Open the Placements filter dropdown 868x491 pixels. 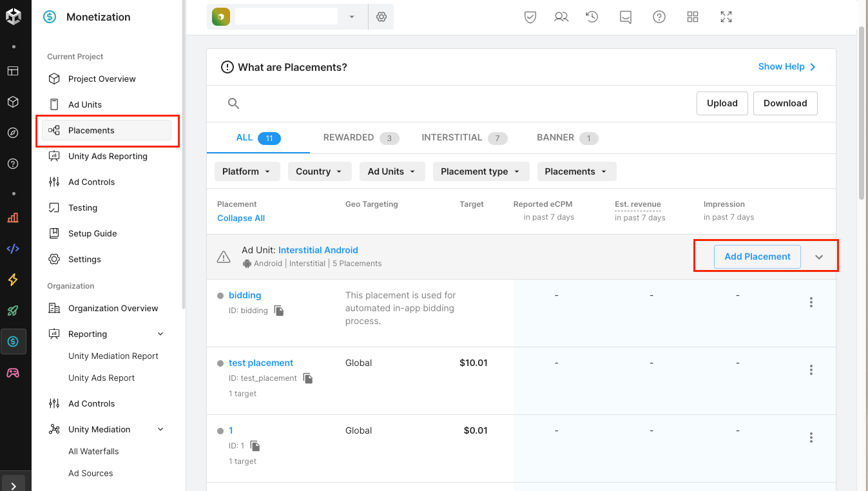coord(577,171)
